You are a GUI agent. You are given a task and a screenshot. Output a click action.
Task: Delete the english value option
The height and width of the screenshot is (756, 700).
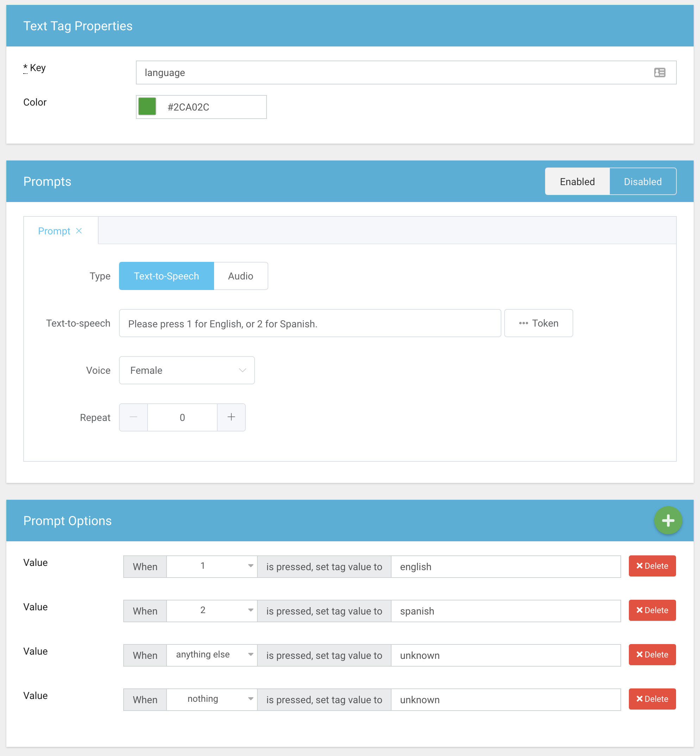point(652,566)
